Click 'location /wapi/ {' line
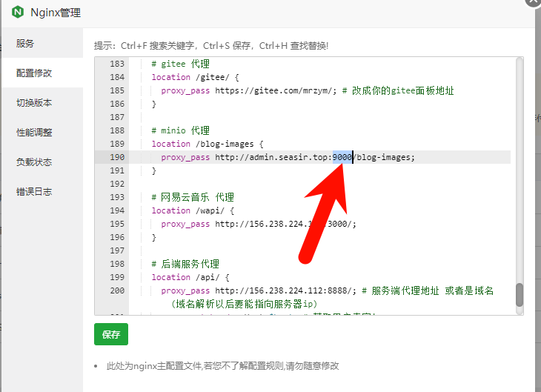The image size is (541, 392). pos(193,211)
